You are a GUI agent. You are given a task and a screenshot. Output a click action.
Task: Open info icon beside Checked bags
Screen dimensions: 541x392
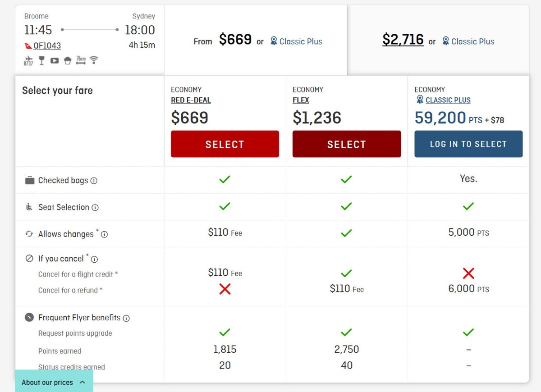94,181
